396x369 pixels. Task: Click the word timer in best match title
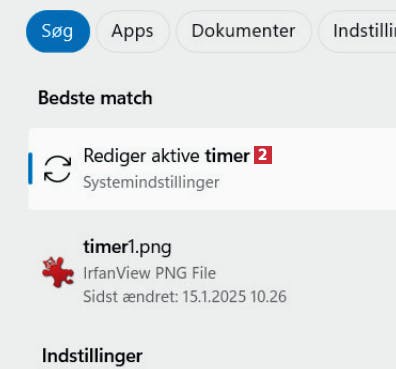point(227,156)
